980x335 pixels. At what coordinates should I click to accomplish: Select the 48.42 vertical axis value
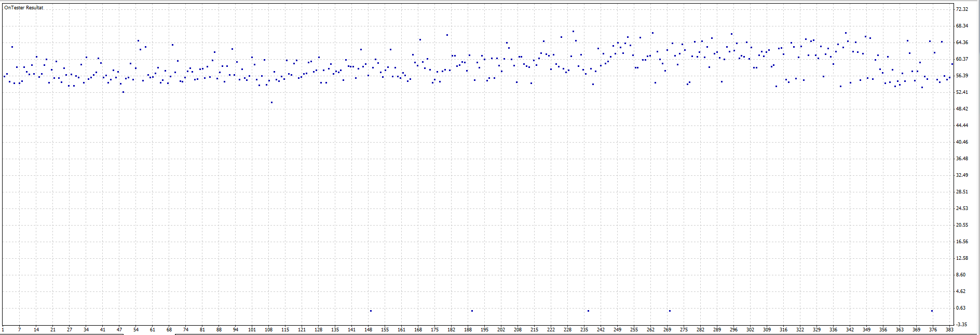962,109
